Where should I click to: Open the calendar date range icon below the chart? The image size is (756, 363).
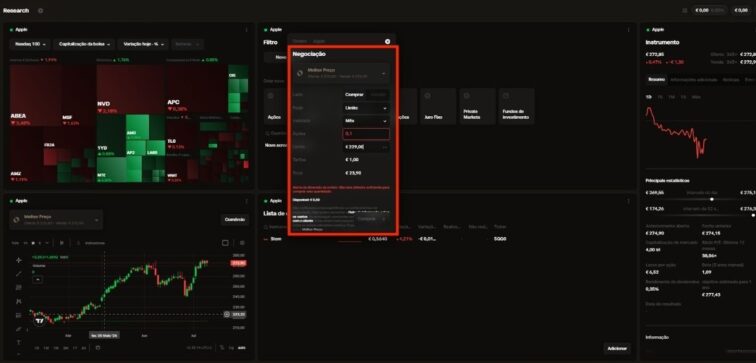tap(98, 348)
